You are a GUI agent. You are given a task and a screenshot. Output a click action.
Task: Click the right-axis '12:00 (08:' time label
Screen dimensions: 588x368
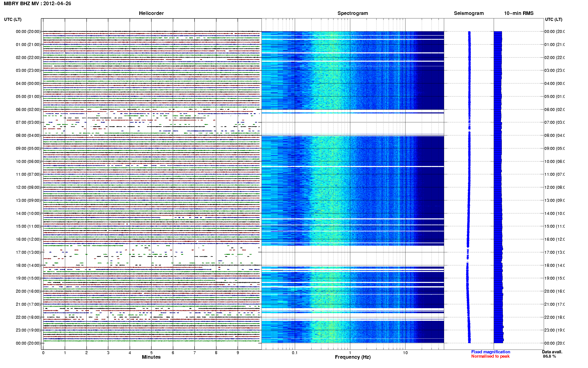click(x=555, y=187)
